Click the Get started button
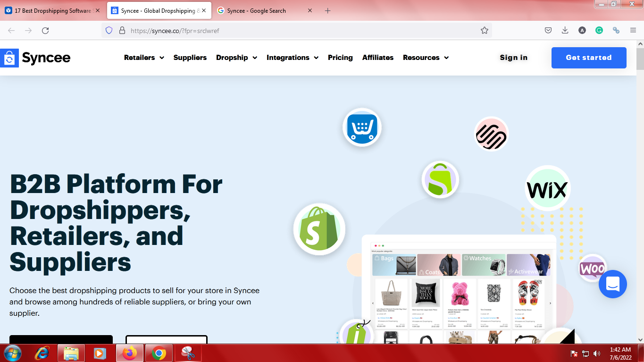 [x=589, y=58]
